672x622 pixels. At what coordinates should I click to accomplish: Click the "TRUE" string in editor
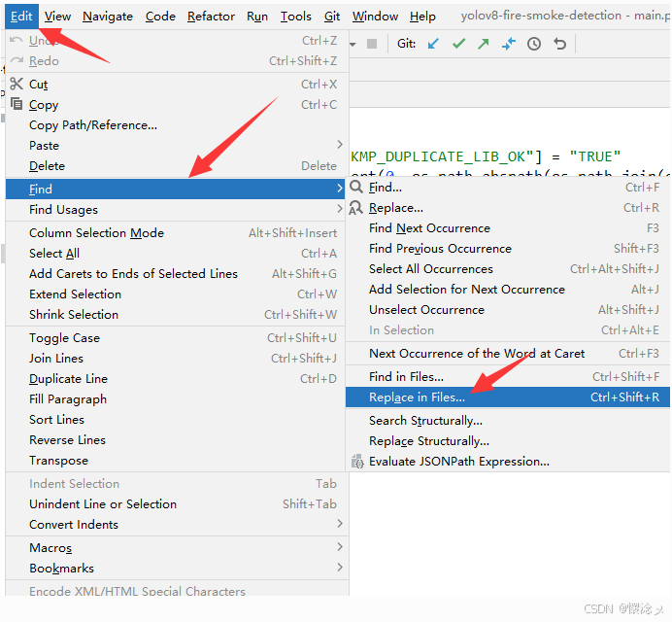click(x=595, y=156)
